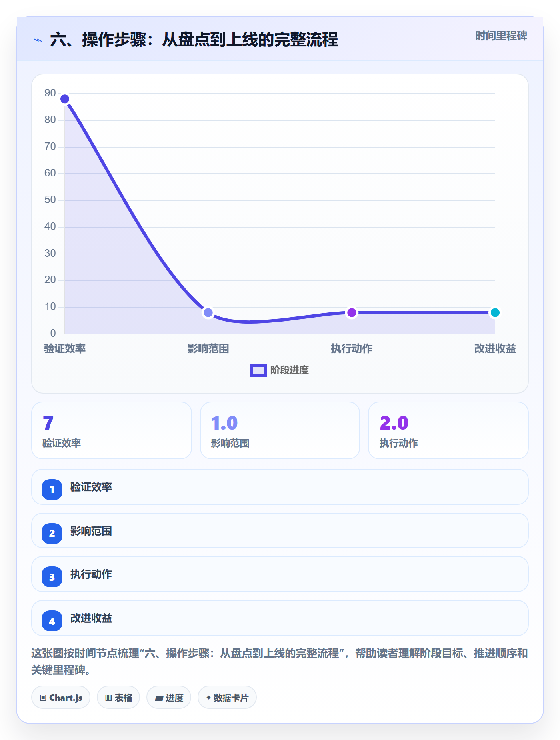Click the 验证效率 data point on chart
This screenshot has width=560, height=740.
coord(65,99)
